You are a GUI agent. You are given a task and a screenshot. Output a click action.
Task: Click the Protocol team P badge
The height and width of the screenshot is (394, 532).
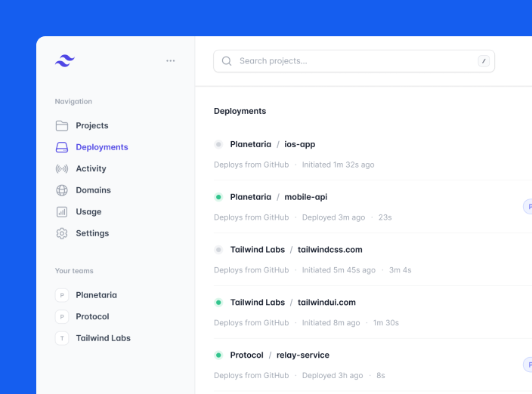tap(62, 317)
